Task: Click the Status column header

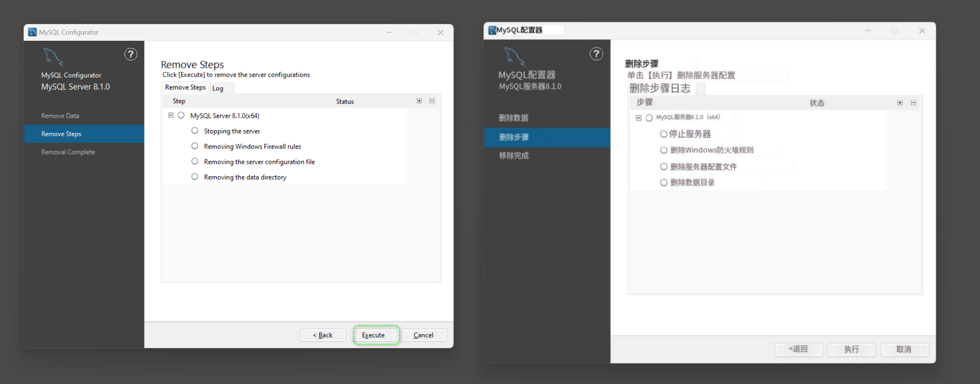Action: tap(345, 101)
